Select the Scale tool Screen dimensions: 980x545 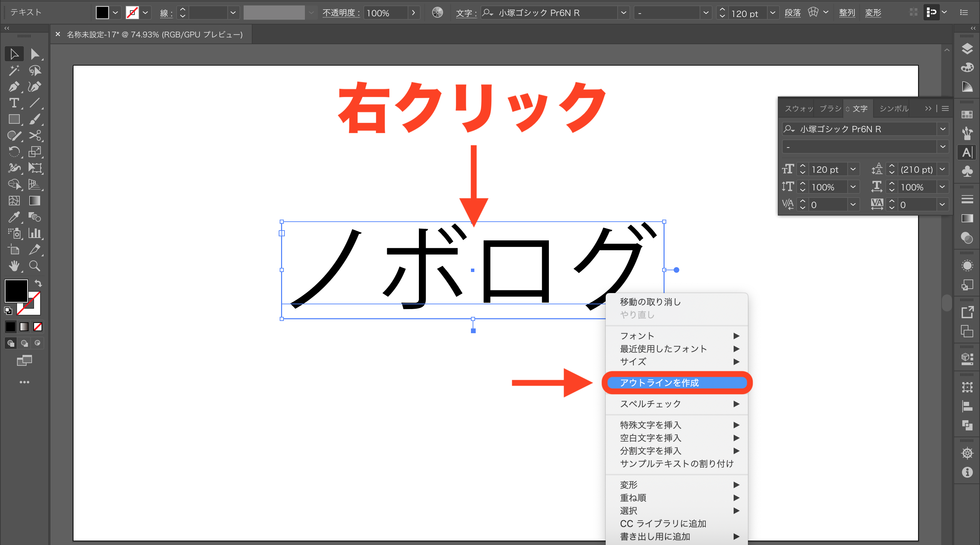35,152
